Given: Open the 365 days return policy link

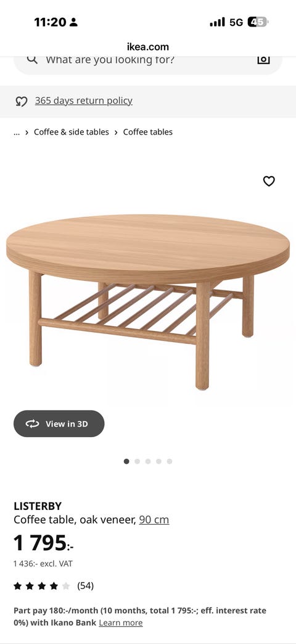Looking at the screenshot, I should point(84,101).
